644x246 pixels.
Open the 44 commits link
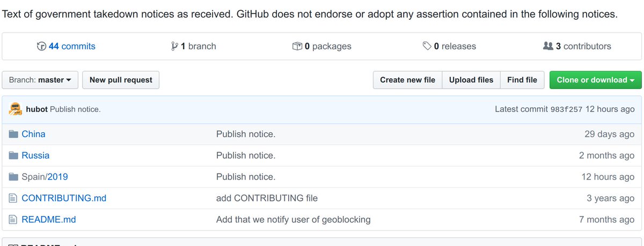[72, 47]
